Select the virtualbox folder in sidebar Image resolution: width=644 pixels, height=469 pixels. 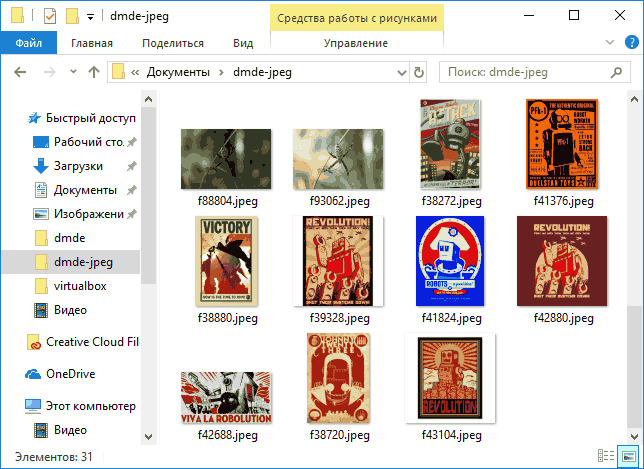point(71,286)
